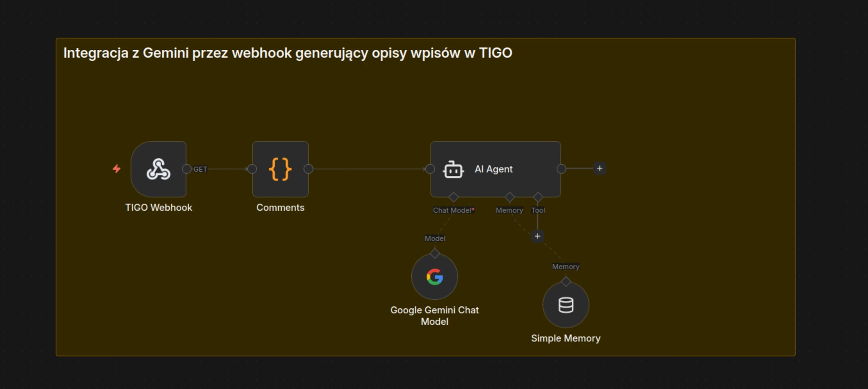Viewport: 868px width, 389px height.
Task: Click the 'Memory' label above Simple Memory
Action: 566,267
